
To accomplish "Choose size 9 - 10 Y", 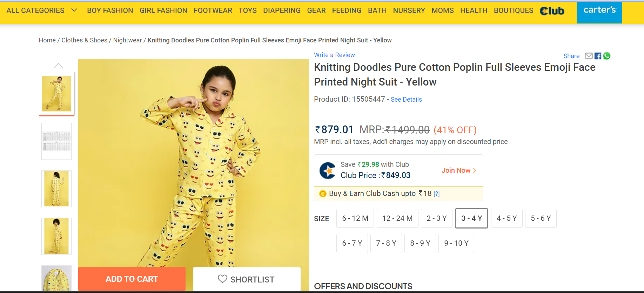I will 456,243.
